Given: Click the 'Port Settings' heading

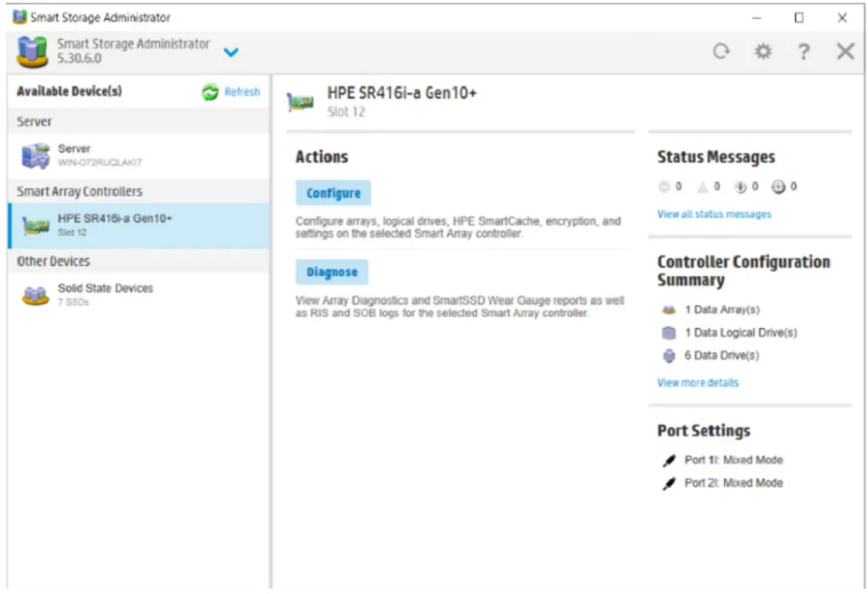Looking at the screenshot, I should point(704,430).
